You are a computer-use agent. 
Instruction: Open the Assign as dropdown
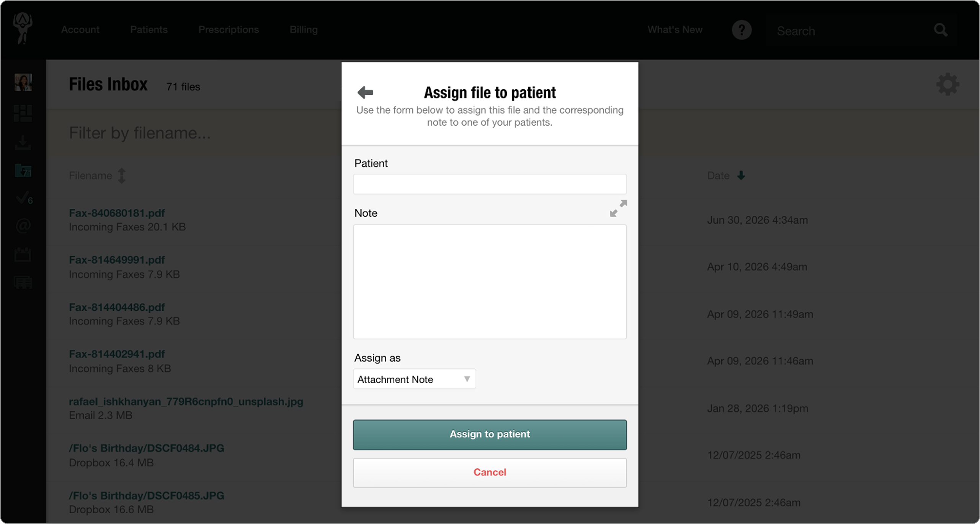414,379
